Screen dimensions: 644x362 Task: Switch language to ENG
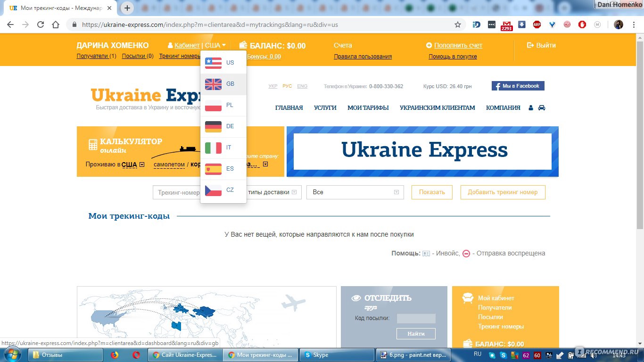point(302,86)
